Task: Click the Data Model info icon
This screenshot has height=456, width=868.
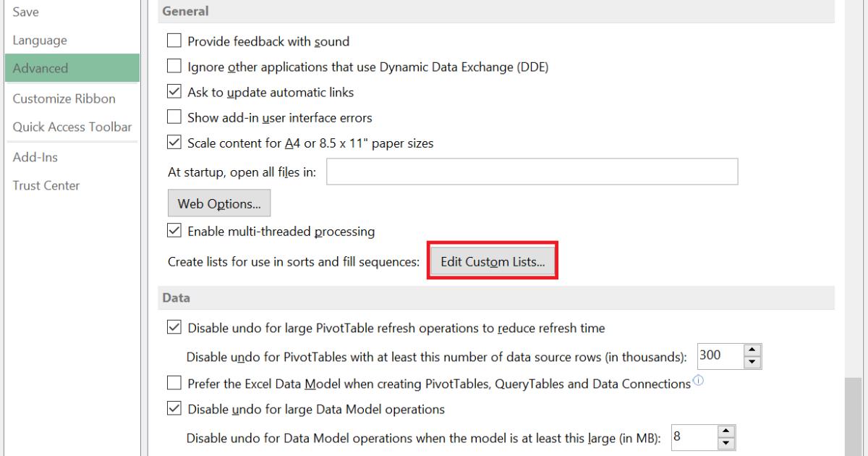Action: pyautogui.click(x=698, y=381)
